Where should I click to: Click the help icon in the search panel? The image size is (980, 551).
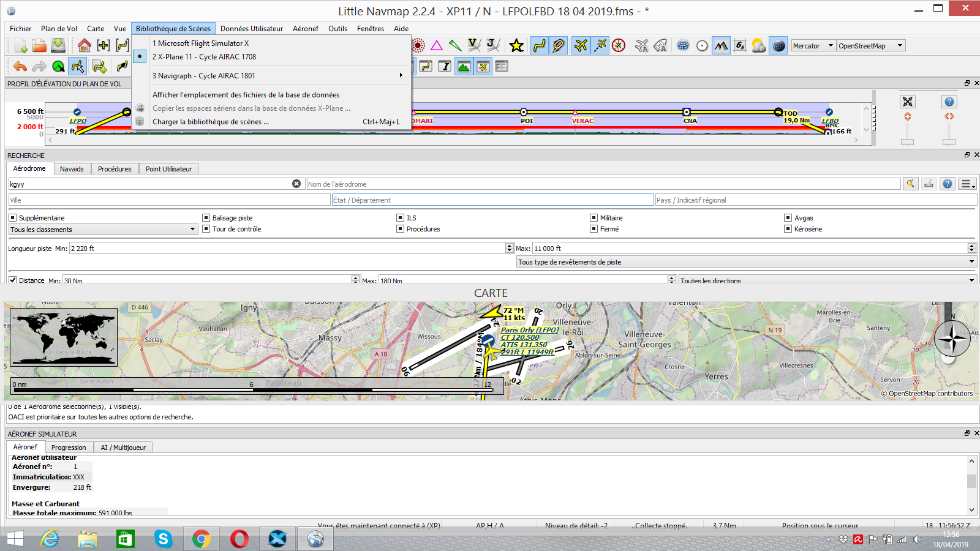[948, 184]
